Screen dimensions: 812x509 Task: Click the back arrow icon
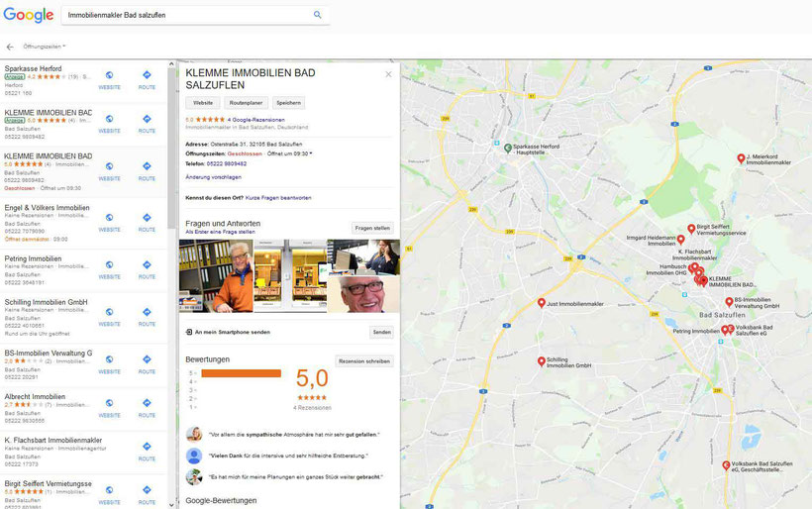(10, 47)
